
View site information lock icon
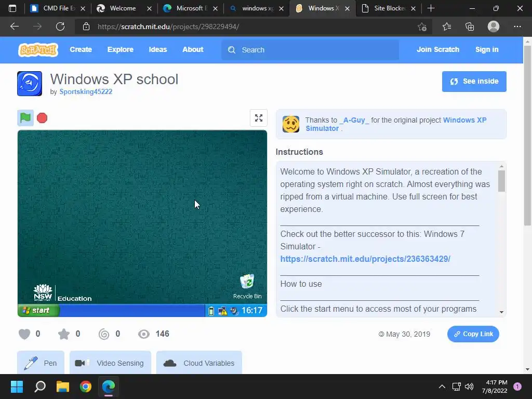coord(86,26)
